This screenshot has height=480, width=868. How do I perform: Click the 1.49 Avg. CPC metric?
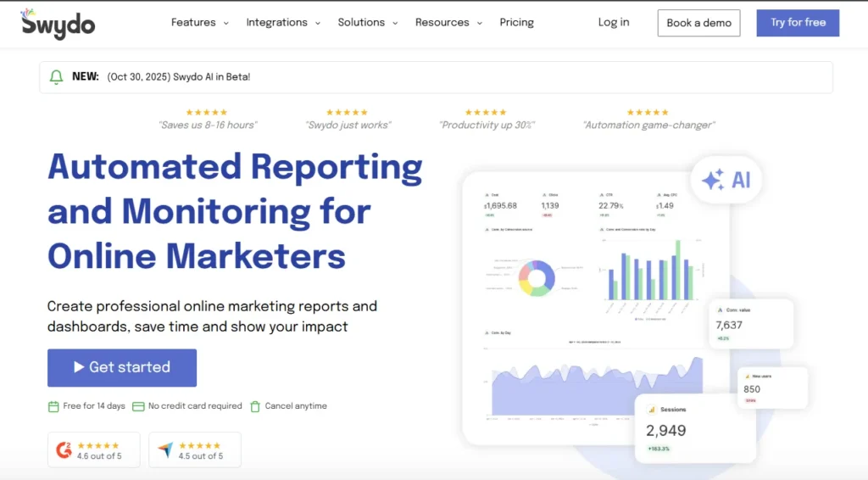665,205
